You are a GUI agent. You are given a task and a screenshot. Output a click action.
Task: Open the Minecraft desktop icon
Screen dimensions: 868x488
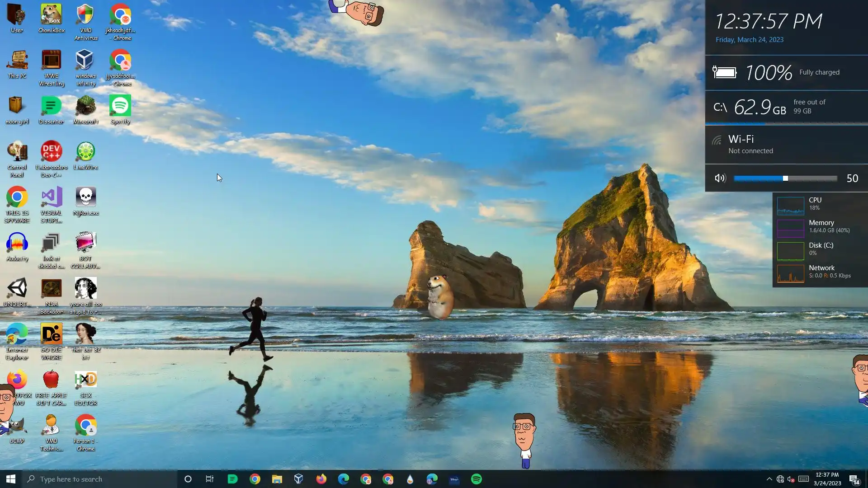pos(85,106)
